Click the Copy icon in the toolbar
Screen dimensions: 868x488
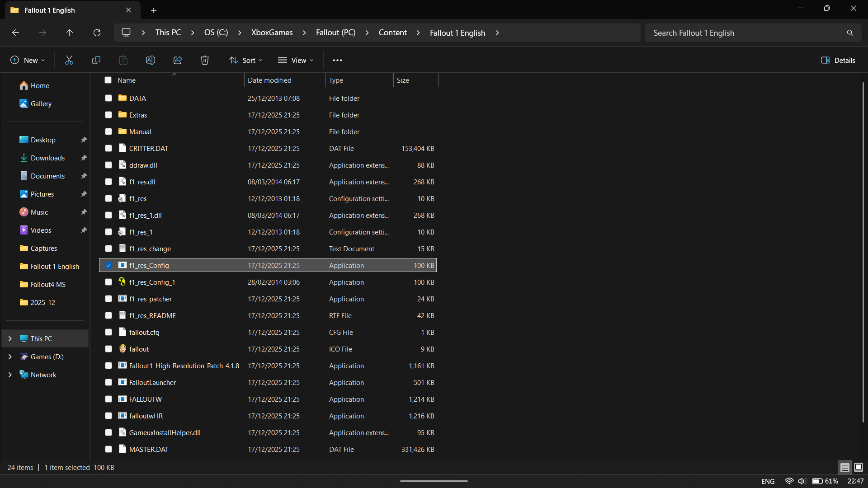coord(96,60)
